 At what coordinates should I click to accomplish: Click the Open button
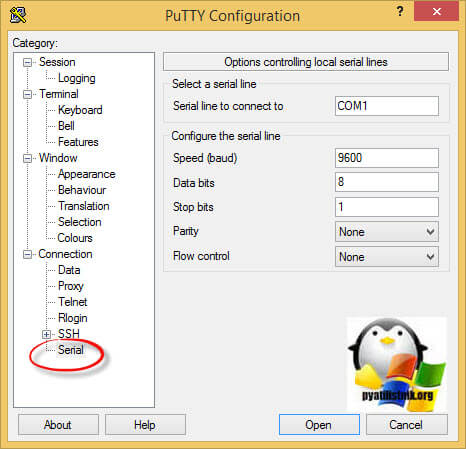coord(319,425)
